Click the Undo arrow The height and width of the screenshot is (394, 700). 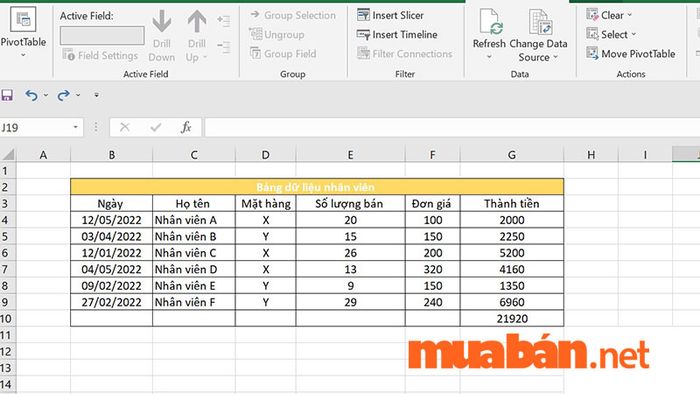pos(31,95)
